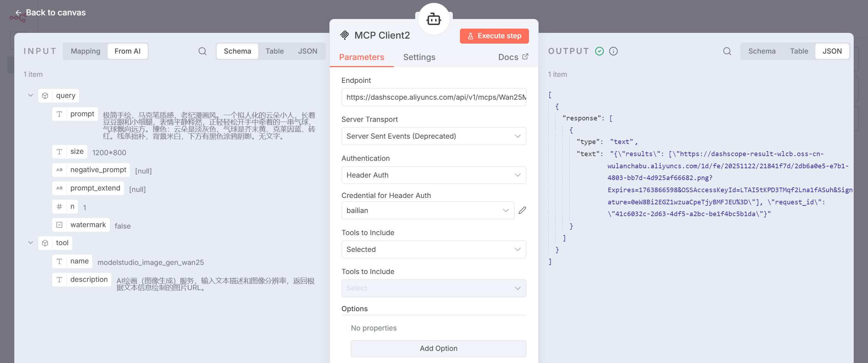
Task: Open the bailian credential dropdown
Action: point(428,210)
